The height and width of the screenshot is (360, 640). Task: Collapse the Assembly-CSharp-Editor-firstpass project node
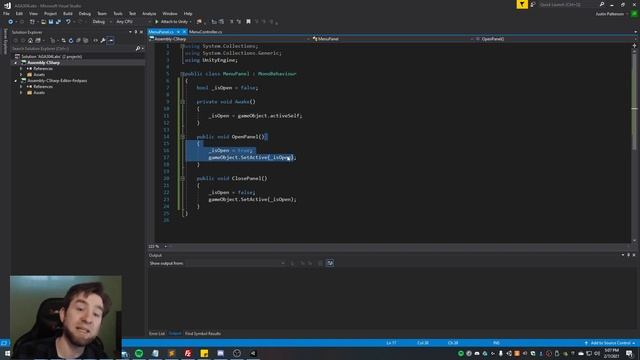point(16,81)
